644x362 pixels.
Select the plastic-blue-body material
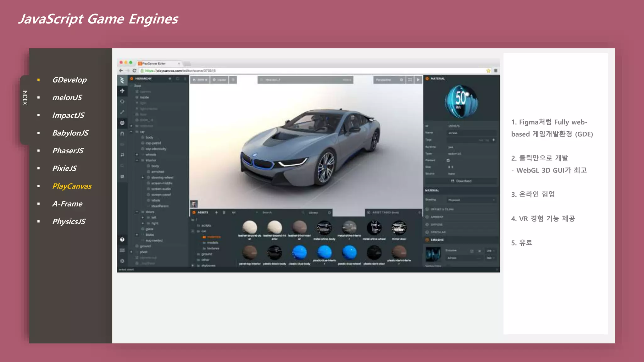tap(299, 255)
